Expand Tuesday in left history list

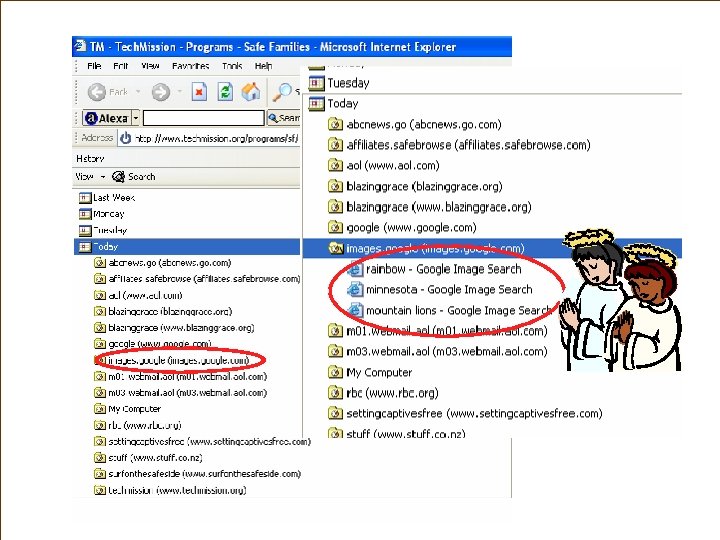pyautogui.click(x=103, y=230)
